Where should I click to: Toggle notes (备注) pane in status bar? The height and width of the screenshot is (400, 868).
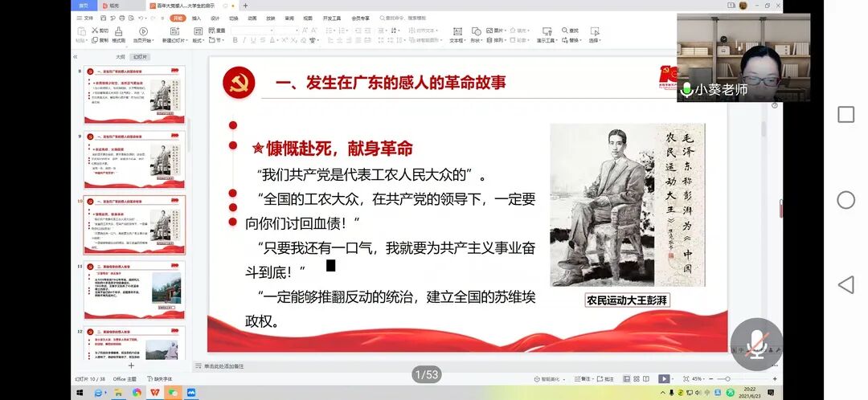(x=582, y=379)
